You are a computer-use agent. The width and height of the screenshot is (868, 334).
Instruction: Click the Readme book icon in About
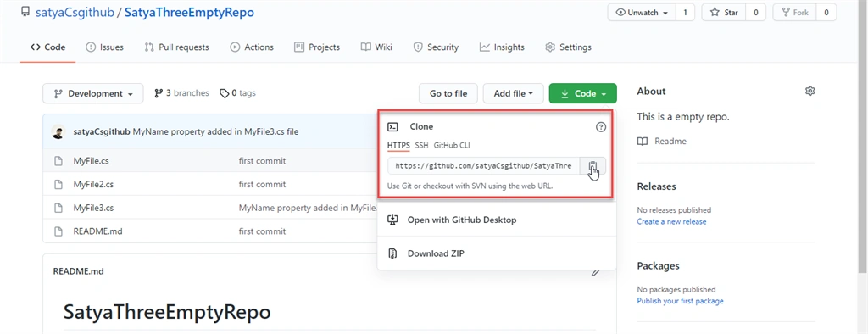(x=643, y=142)
